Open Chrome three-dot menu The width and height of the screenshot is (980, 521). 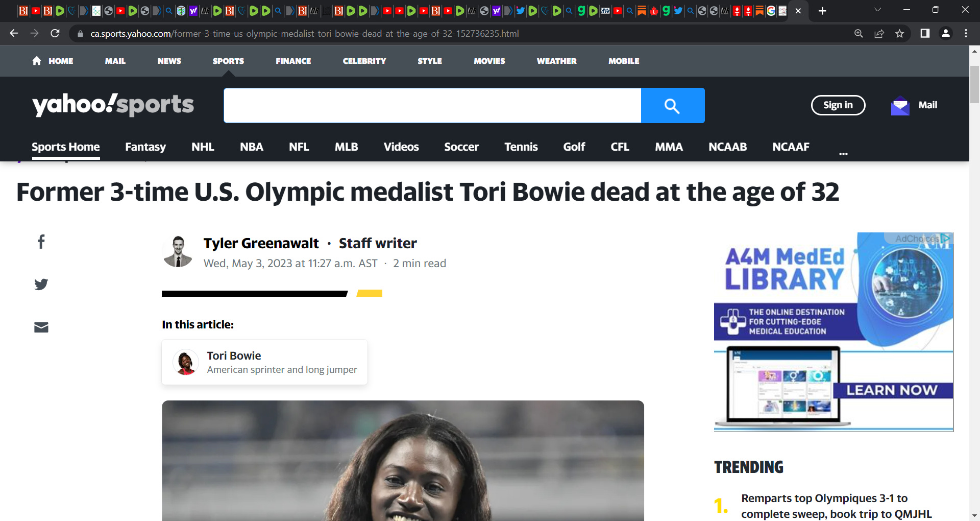966,33
